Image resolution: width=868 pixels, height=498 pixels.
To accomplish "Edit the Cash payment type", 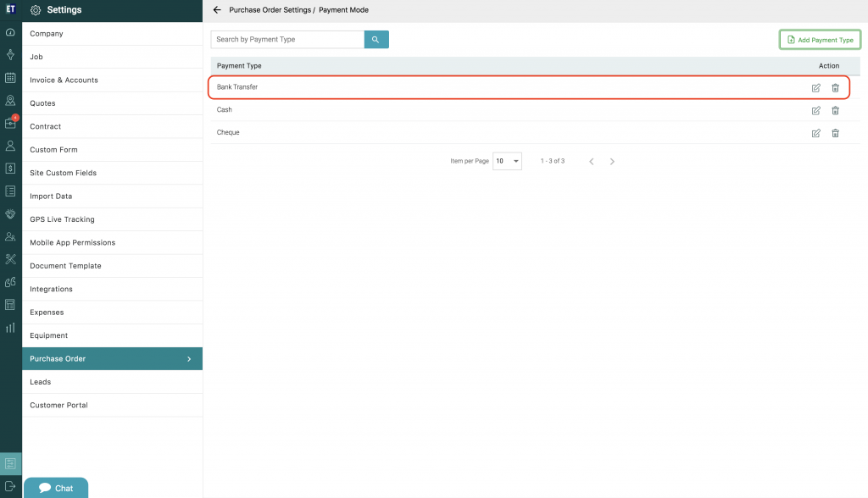I will [816, 110].
